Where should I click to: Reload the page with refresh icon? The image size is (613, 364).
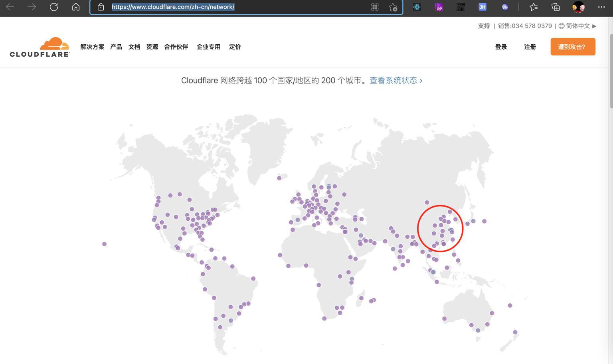[x=54, y=7]
